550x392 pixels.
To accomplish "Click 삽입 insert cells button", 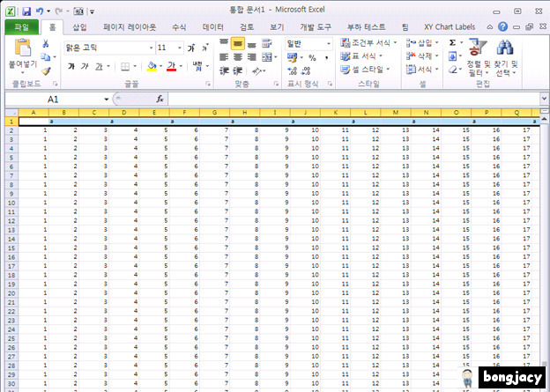I will click(422, 43).
